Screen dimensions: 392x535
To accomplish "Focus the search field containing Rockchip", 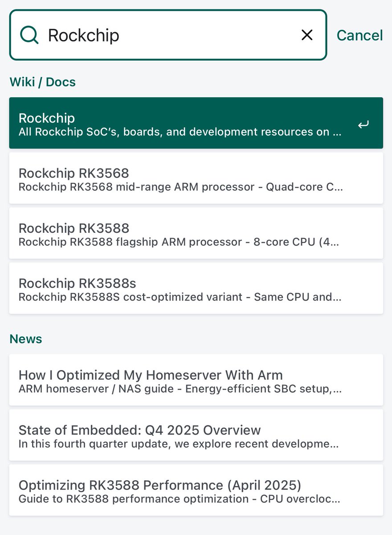I will 168,35.
